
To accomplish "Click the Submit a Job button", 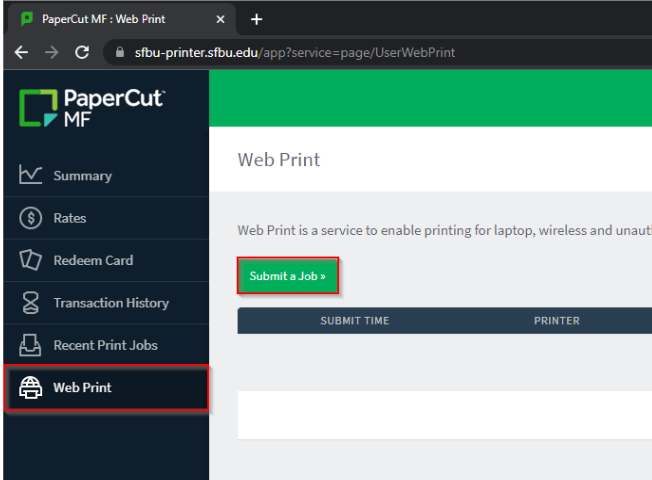I will tap(288, 276).
